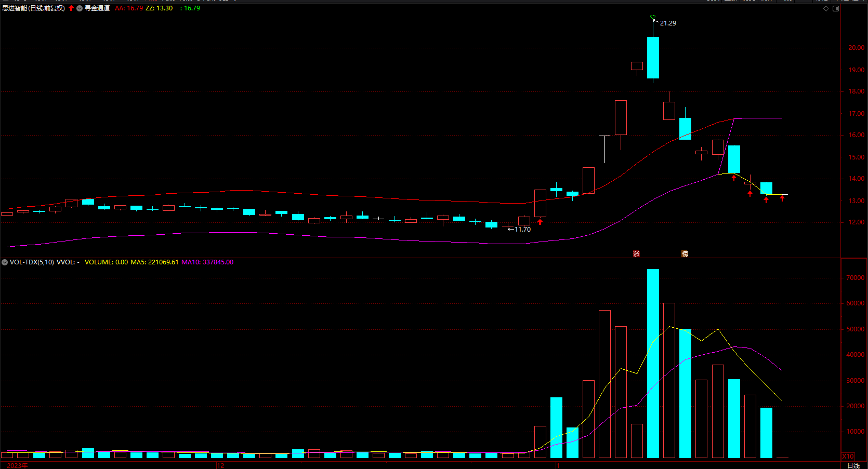Click the green 16.79 value in the header
This screenshot has width=868, height=469.
pos(192,8)
